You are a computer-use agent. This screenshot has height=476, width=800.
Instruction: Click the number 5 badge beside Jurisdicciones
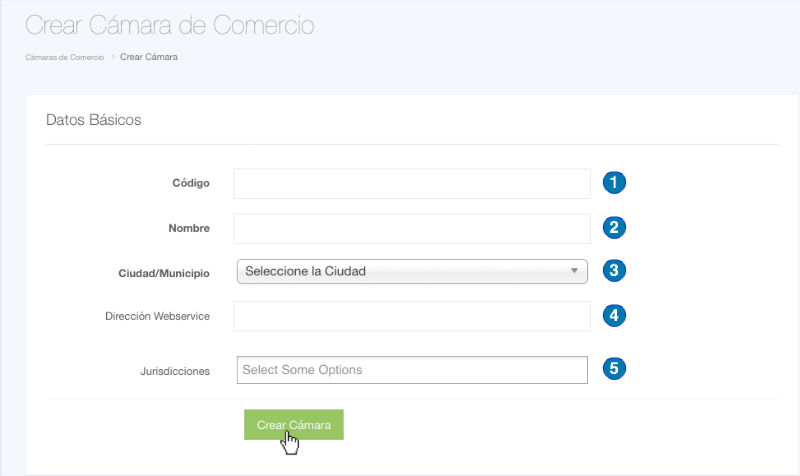(614, 368)
